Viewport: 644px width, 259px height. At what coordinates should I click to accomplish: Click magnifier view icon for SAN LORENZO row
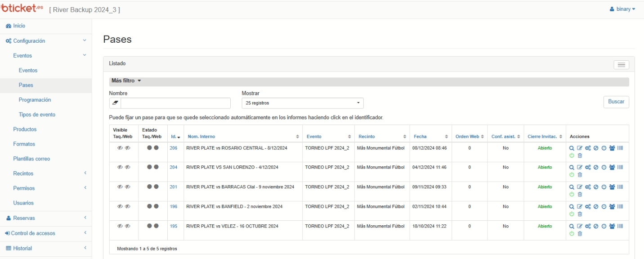point(572,167)
